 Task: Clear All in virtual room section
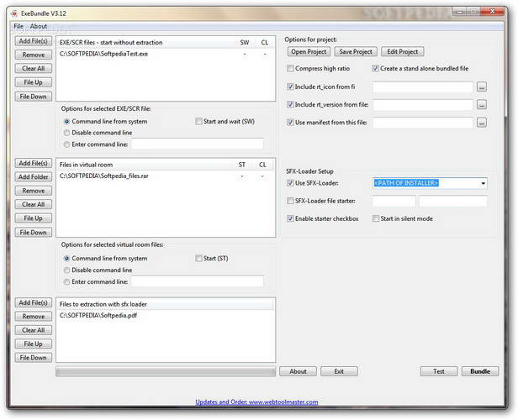coord(34,205)
